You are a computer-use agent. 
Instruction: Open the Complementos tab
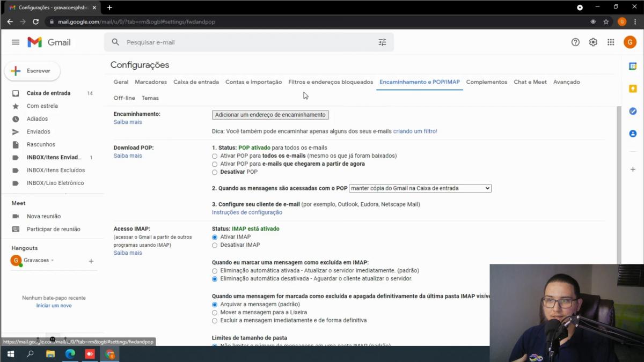pos(487,82)
